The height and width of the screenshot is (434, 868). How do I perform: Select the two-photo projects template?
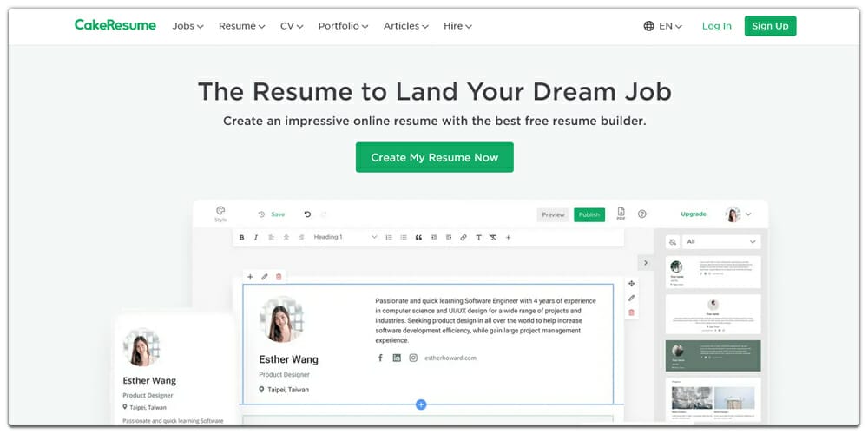[713, 399]
